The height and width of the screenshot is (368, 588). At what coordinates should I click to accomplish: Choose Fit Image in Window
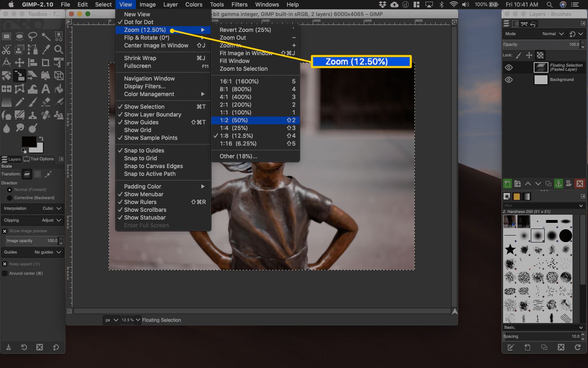256,53
